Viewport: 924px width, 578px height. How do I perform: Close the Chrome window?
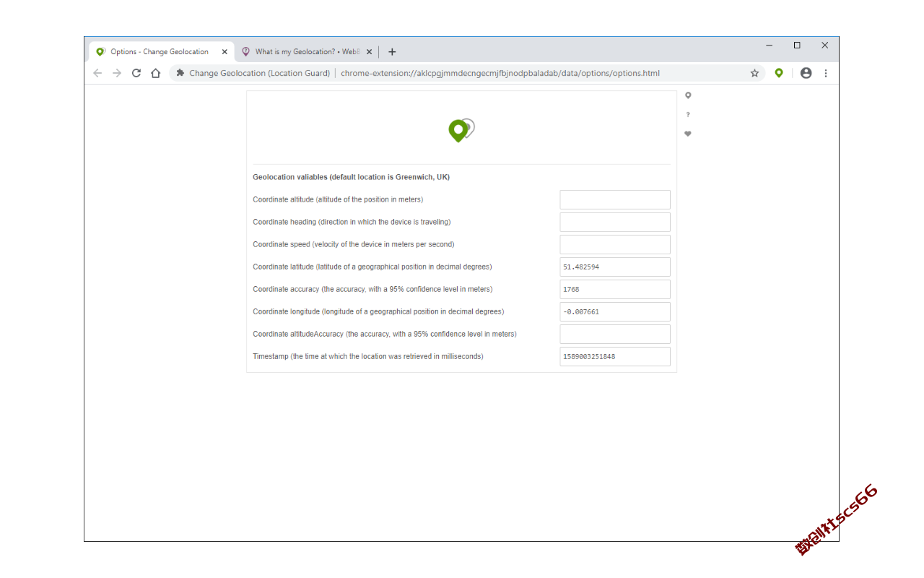(x=824, y=46)
